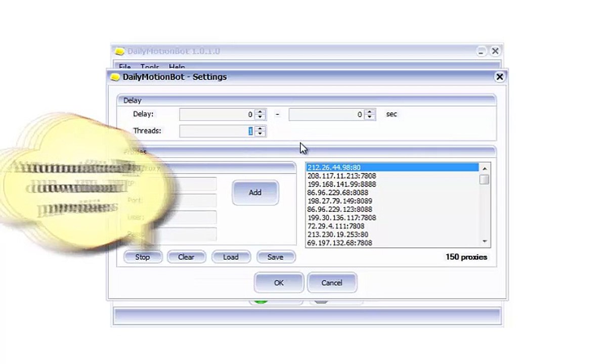Decrease the Threads count
Screen dimensions: 607x364
pyautogui.click(x=260, y=133)
